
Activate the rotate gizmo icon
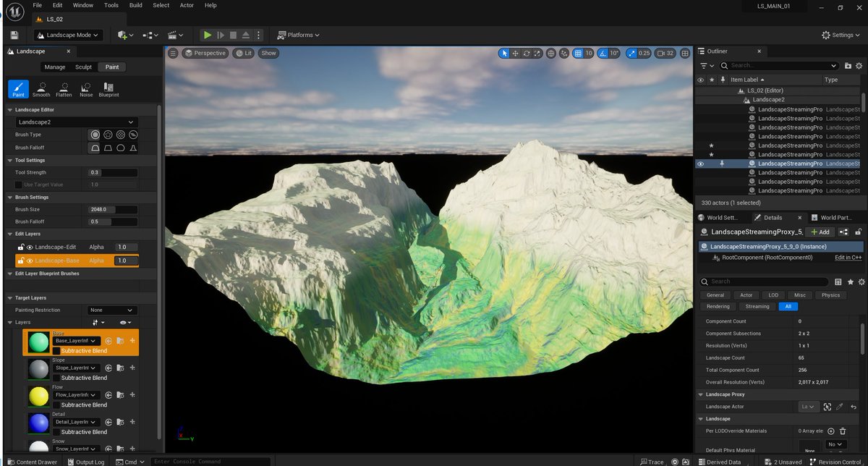pyautogui.click(x=526, y=53)
